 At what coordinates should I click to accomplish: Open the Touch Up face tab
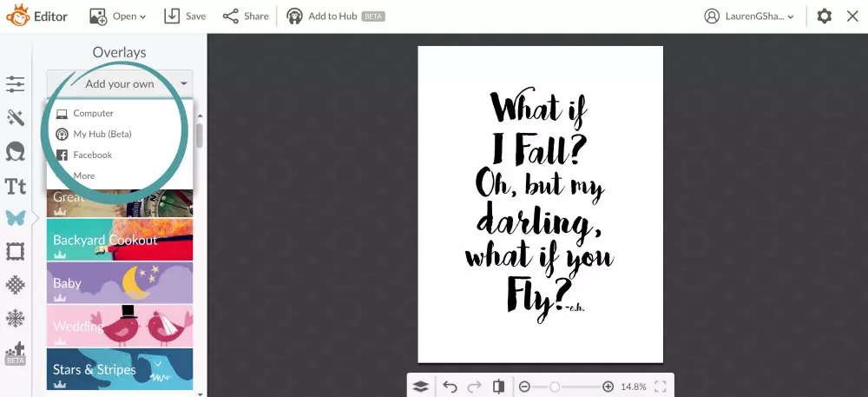click(x=15, y=152)
